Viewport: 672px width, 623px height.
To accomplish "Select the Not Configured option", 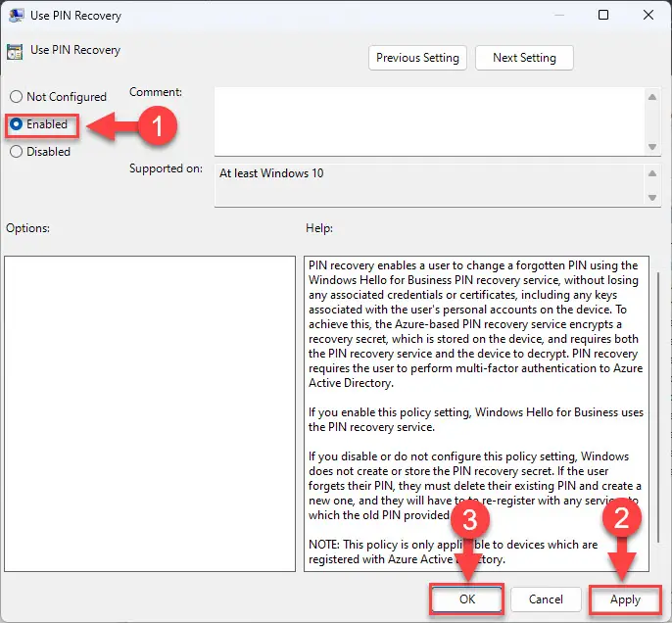I will click(x=17, y=97).
